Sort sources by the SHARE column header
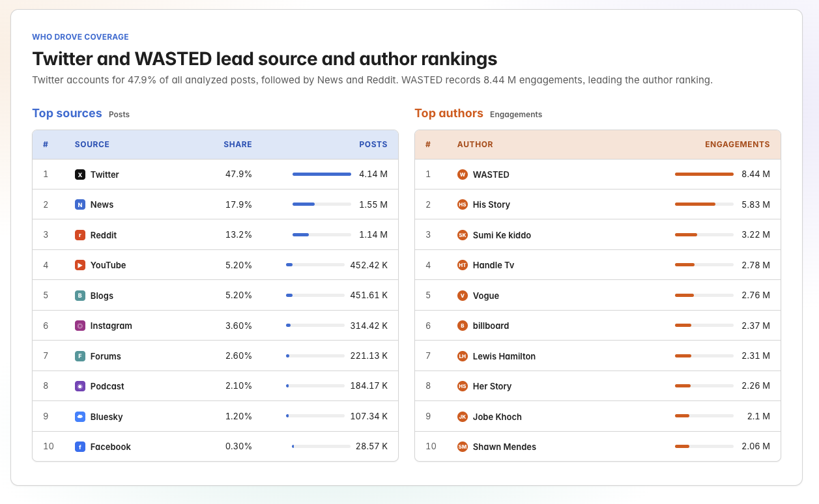This screenshot has width=819, height=504. (238, 145)
